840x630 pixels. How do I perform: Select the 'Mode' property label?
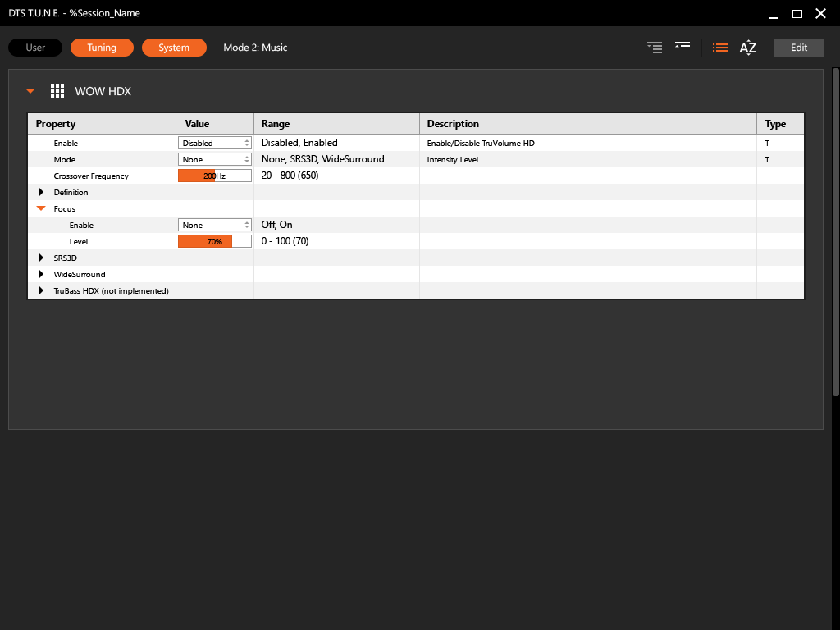click(x=64, y=160)
